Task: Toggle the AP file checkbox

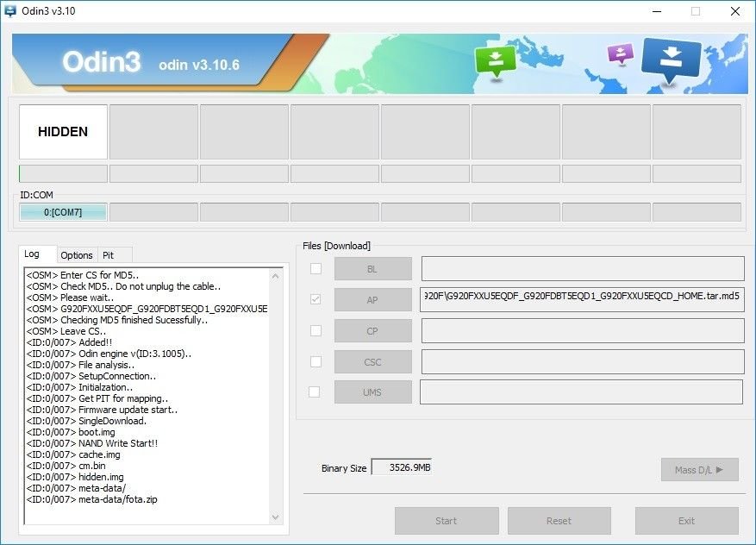Action: pos(316,299)
